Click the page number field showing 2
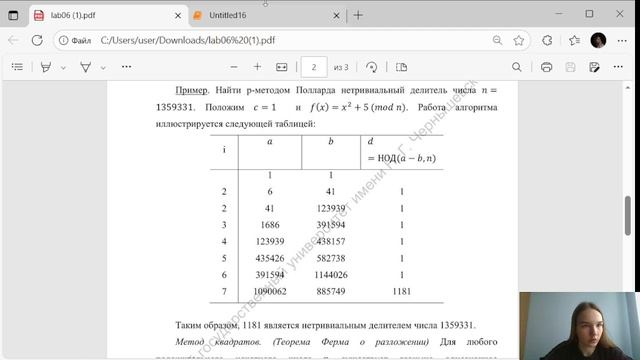 click(314, 67)
